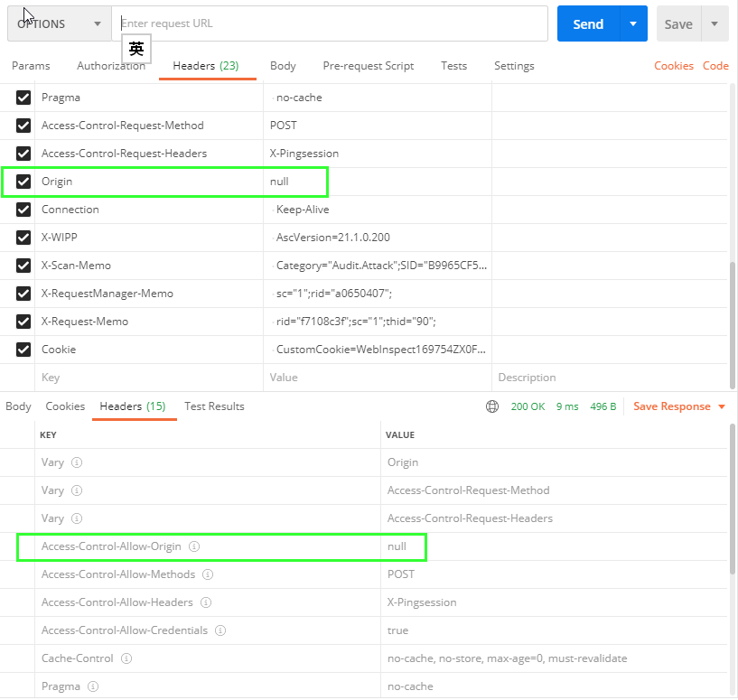Open the Save button dropdown arrow
This screenshot has width=738, height=700.
point(714,23)
